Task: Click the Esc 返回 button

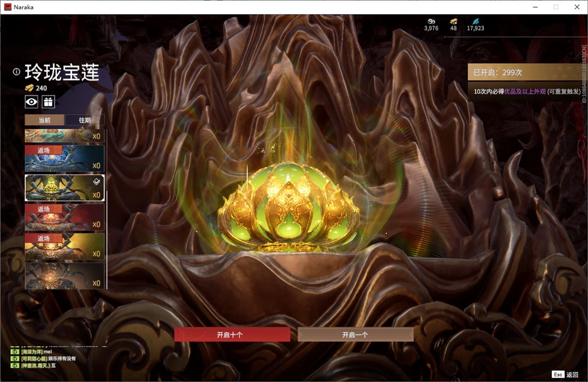Action: click(565, 374)
